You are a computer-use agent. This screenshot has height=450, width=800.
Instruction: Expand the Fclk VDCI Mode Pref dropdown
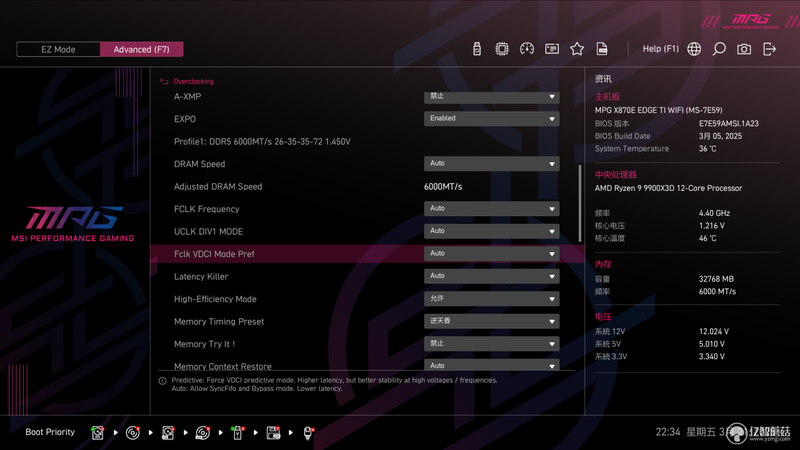click(491, 253)
